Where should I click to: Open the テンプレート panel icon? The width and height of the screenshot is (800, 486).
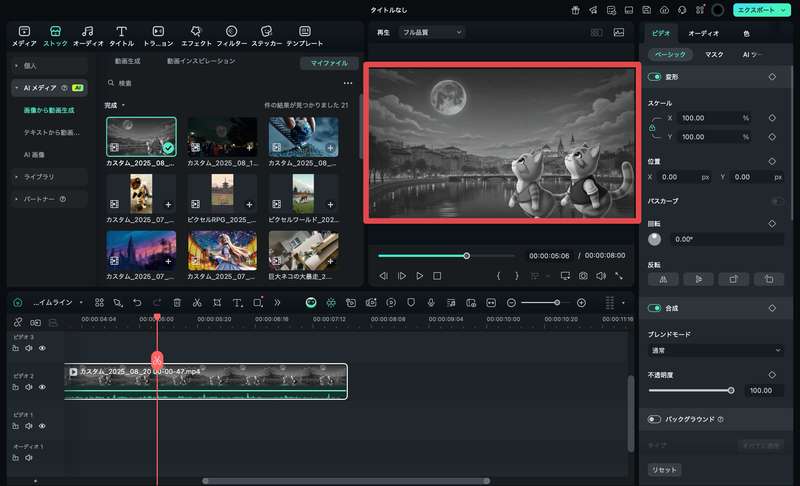pos(305,36)
